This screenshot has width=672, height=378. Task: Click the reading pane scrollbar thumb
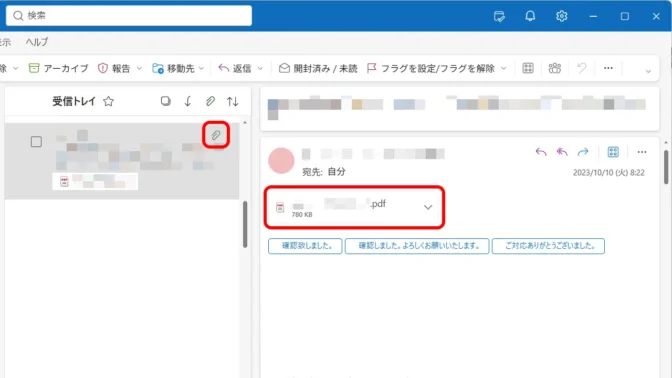coord(666,167)
